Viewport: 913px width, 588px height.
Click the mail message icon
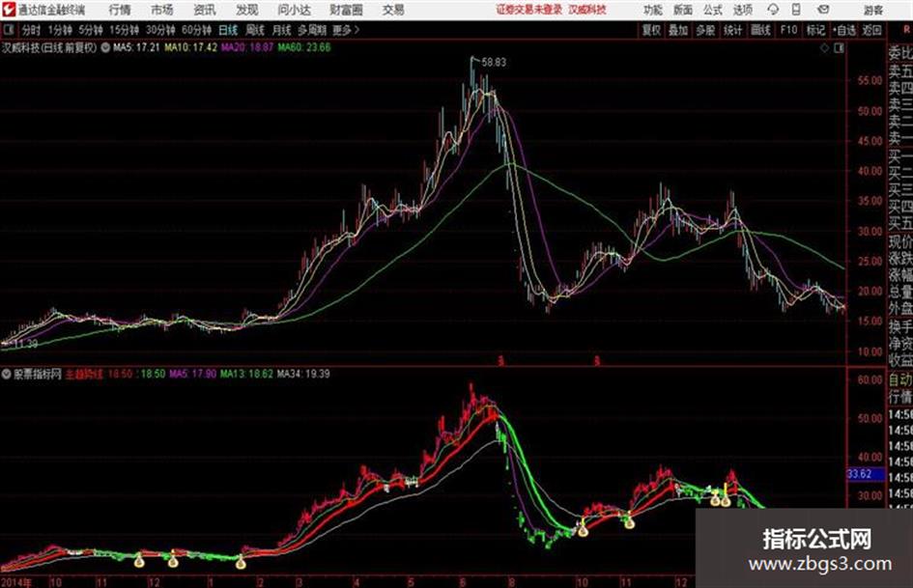(x=823, y=10)
